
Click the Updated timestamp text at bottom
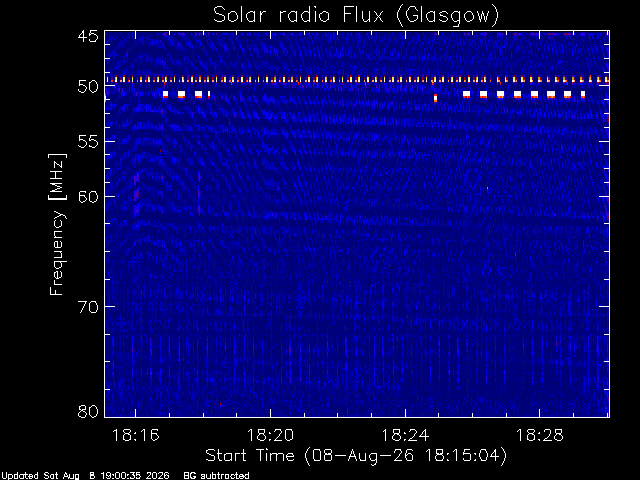(x=85, y=476)
